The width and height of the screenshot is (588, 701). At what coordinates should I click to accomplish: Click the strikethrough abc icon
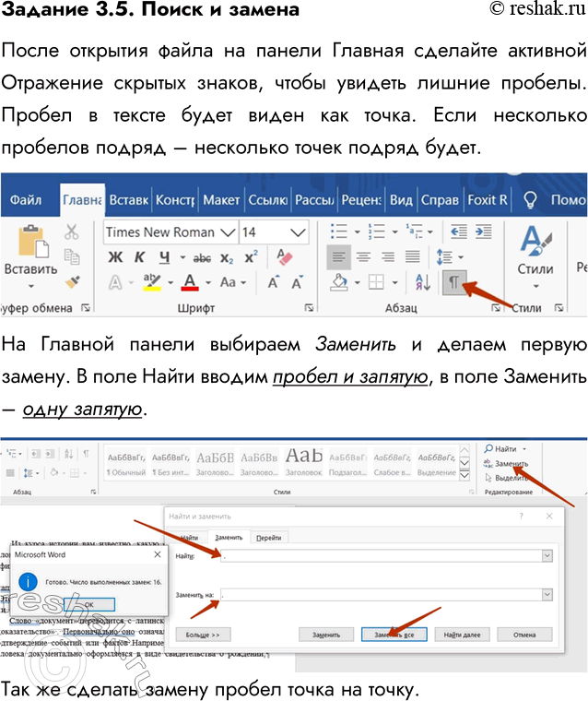[201, 258]
